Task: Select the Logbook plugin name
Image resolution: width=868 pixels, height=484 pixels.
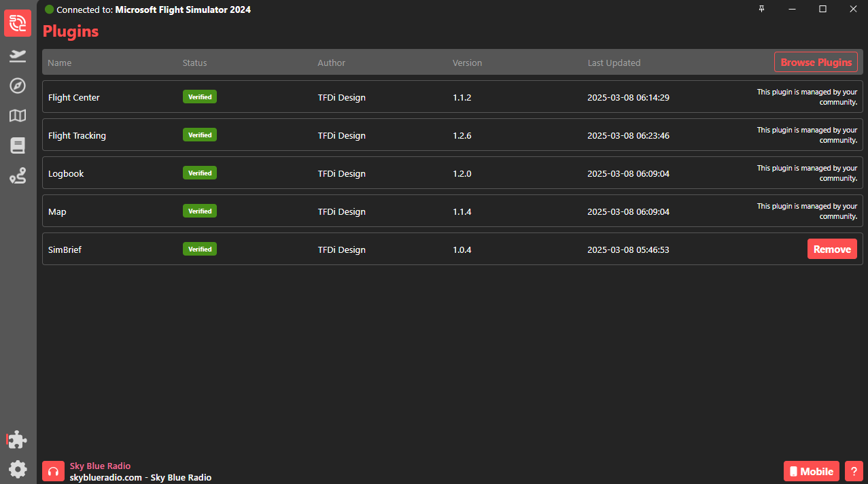Action: pyautogui.click(x=66, y=173)
